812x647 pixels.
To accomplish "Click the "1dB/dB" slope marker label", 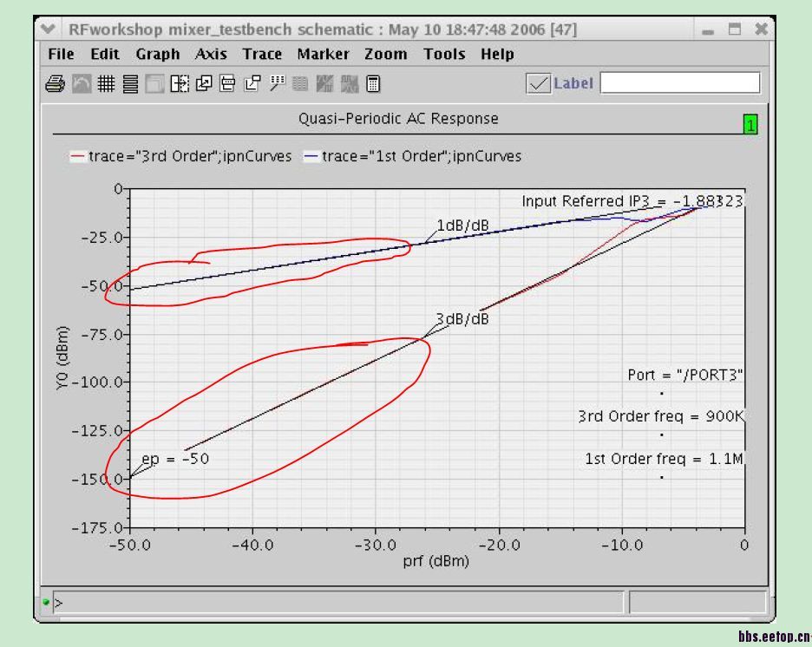I will 462,225.
